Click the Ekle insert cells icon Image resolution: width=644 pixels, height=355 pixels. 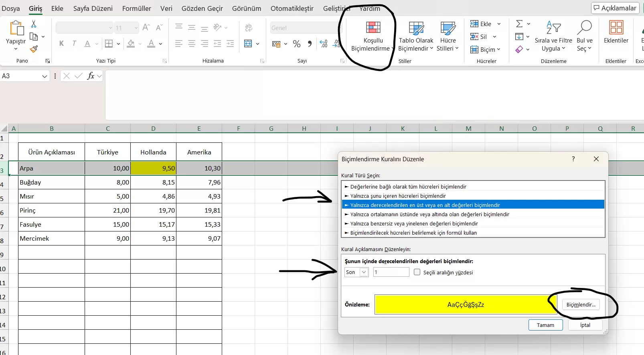(x=474, y=24)
